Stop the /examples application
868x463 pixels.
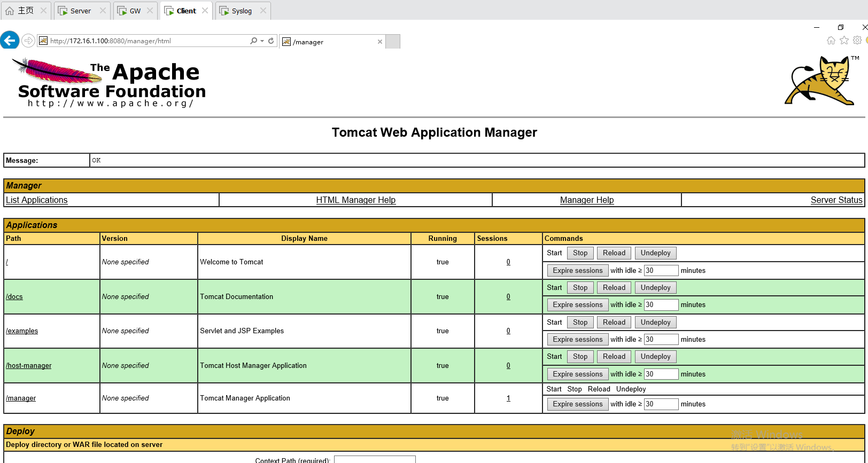coord(580,322)
